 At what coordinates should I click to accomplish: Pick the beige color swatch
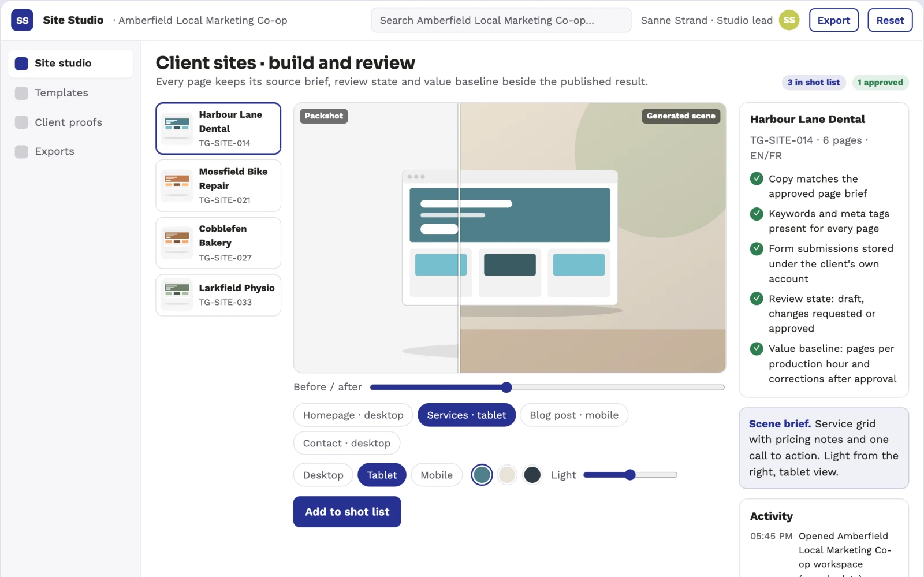point(507,475)
